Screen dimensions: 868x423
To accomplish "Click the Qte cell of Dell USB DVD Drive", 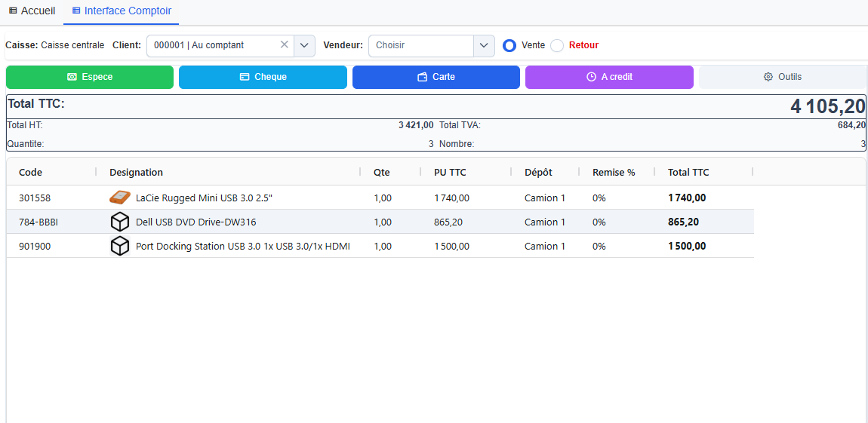I will [x=383, y=222].
